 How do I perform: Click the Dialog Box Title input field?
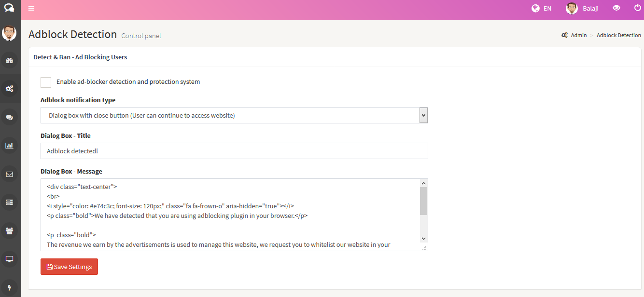(x=234, y=151)
